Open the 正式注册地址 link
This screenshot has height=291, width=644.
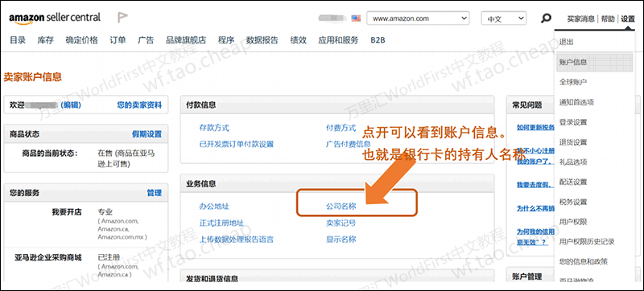[x=222, y=223]
